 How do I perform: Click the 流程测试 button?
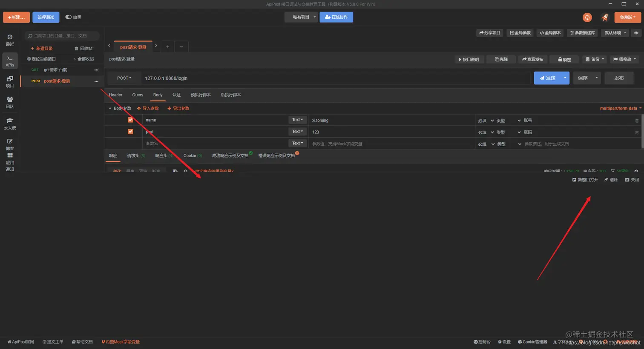pyautogui.click(x=46, y=17)
